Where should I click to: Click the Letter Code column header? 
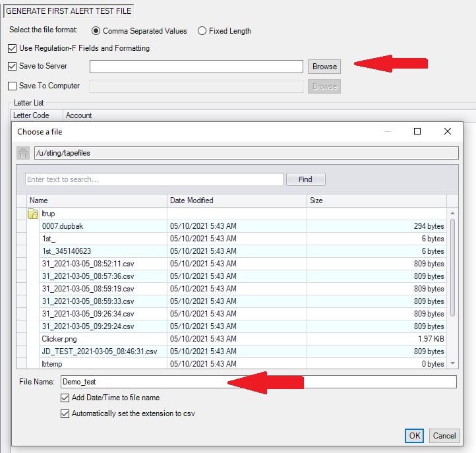pos(36,115)
